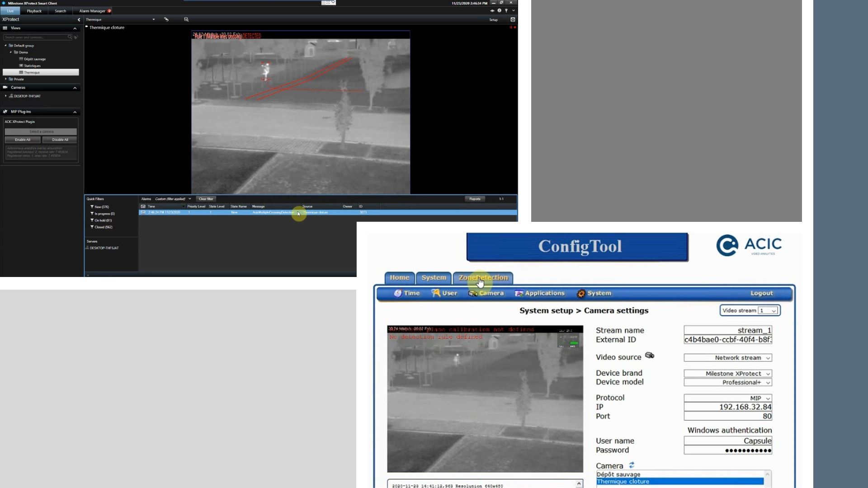Open the Search tab in Smart Client
Viewport: 868px width, 488px height.
pyautogui.click(x=60, y=11)
